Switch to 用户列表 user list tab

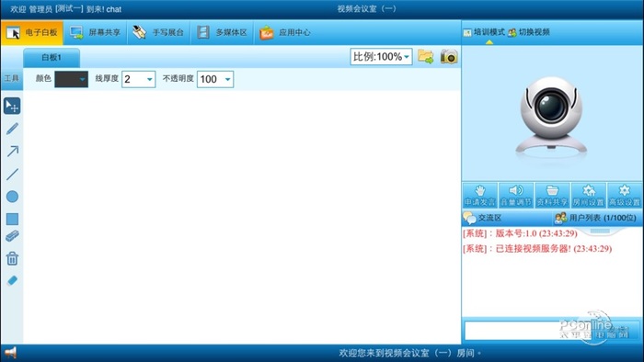click(595, 218)
